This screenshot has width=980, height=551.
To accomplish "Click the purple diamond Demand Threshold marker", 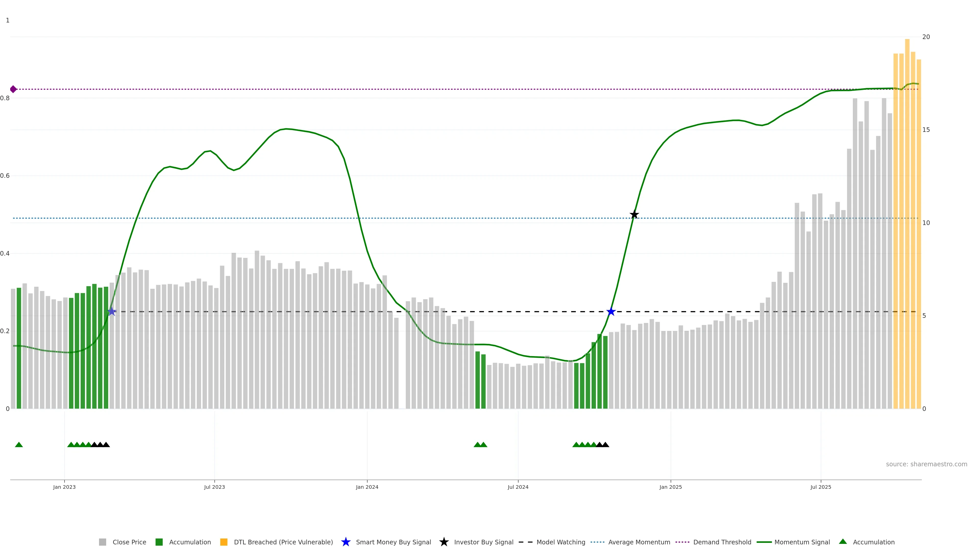I will click(13, 89).
